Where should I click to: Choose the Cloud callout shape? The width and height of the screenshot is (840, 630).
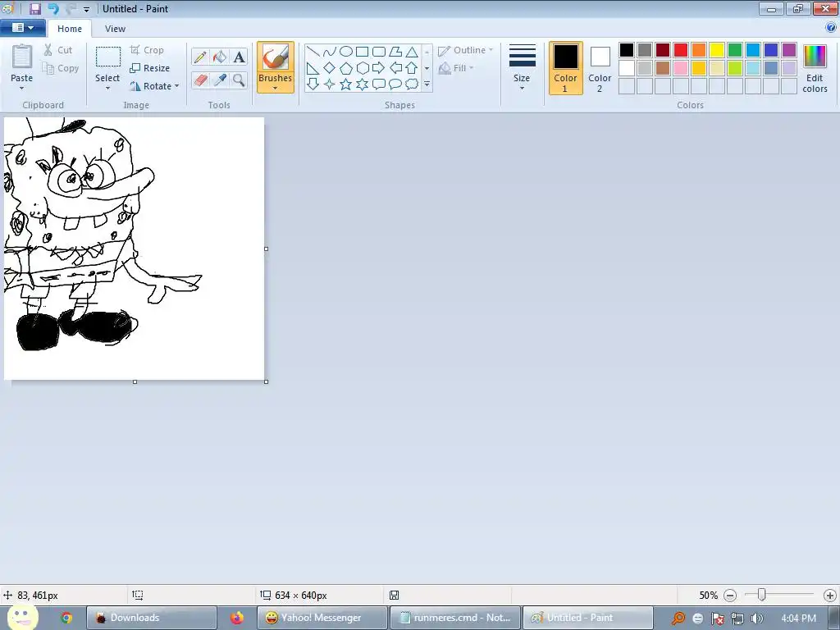tap(412, 84)
